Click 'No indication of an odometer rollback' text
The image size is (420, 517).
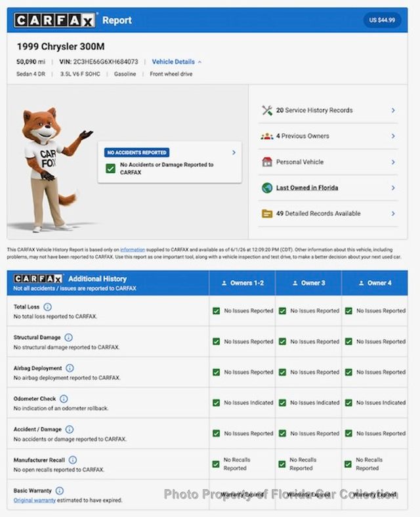point(61,408)
